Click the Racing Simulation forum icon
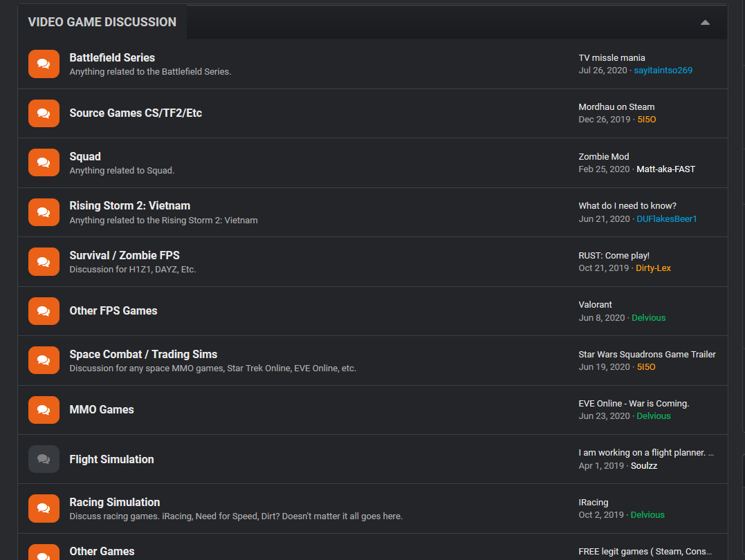 44,508
